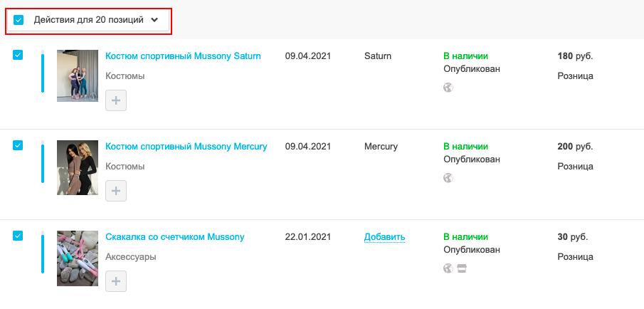Screen dimensions: 644x309
Task: Click the Saturn costume product thumbnail
Action: pyautogui.click(x=78, y=75)
